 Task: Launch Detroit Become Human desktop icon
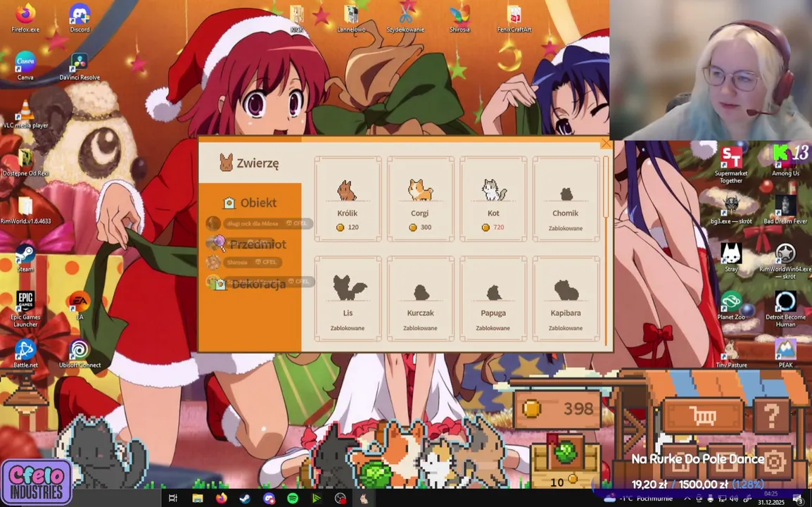[x=785, y=309]
